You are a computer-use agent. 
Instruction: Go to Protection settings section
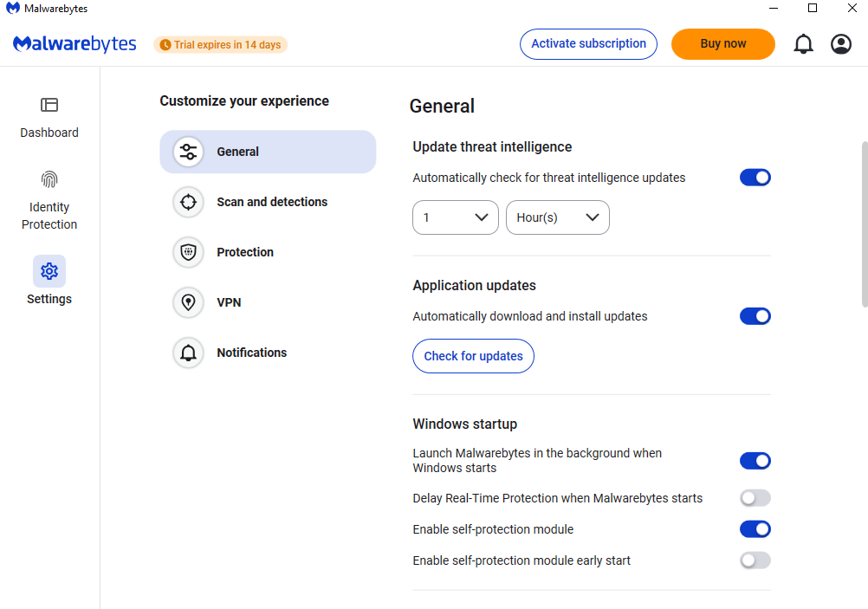[x=268, y=252]
